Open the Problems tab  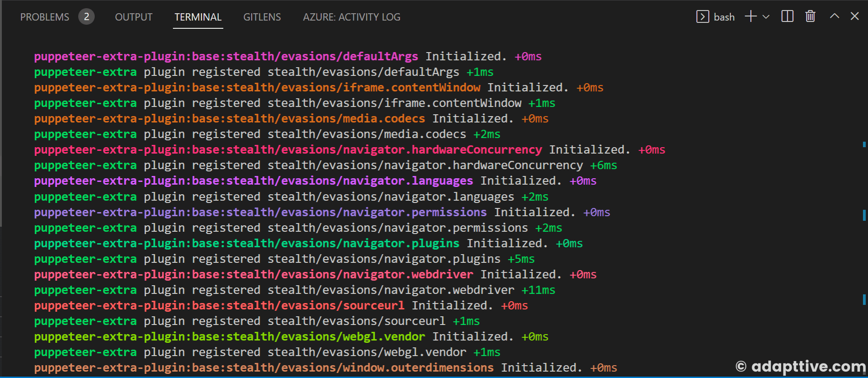click(45, 17)
